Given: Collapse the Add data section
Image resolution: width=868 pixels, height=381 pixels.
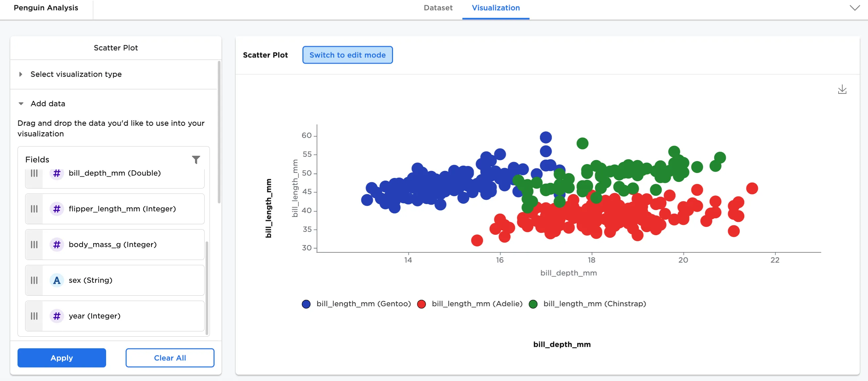Looking at the screenshot, I should pos(48,104).
